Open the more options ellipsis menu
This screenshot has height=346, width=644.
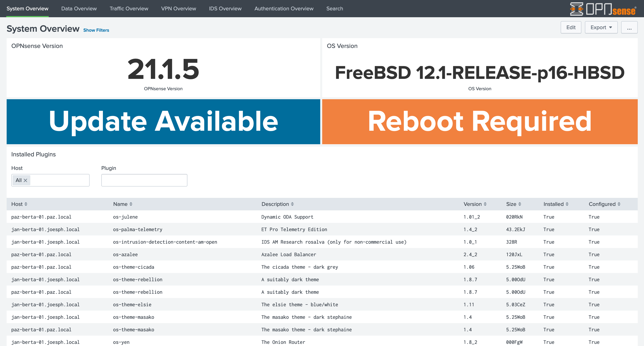point(629,28)
